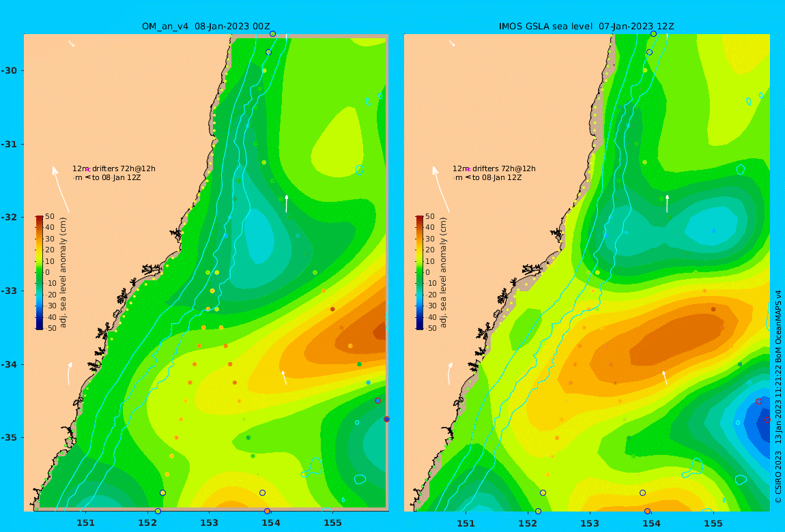Click 'to 08 Jan 12Z' text in left panel

click(x=116, y=177)
